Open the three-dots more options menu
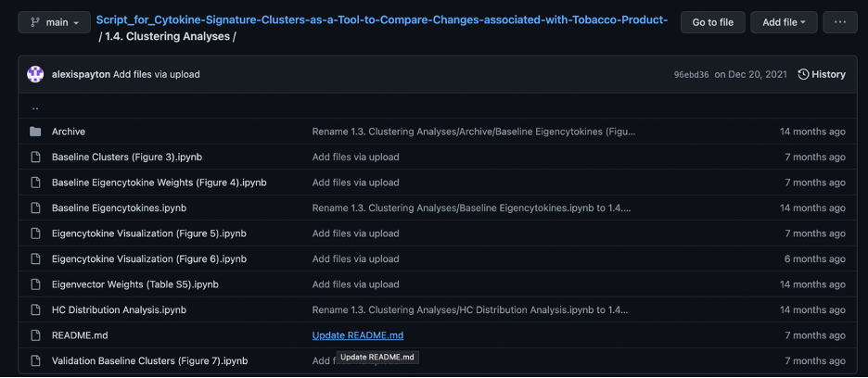 (839, 22)
